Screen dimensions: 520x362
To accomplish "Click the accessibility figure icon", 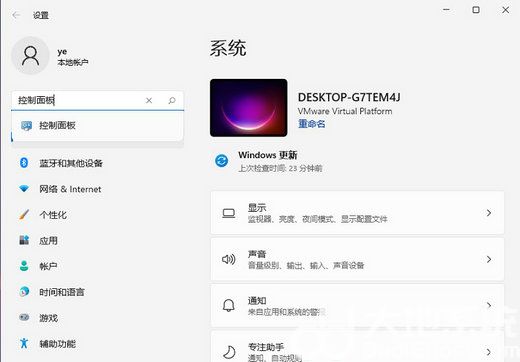I will pos(24,343).
